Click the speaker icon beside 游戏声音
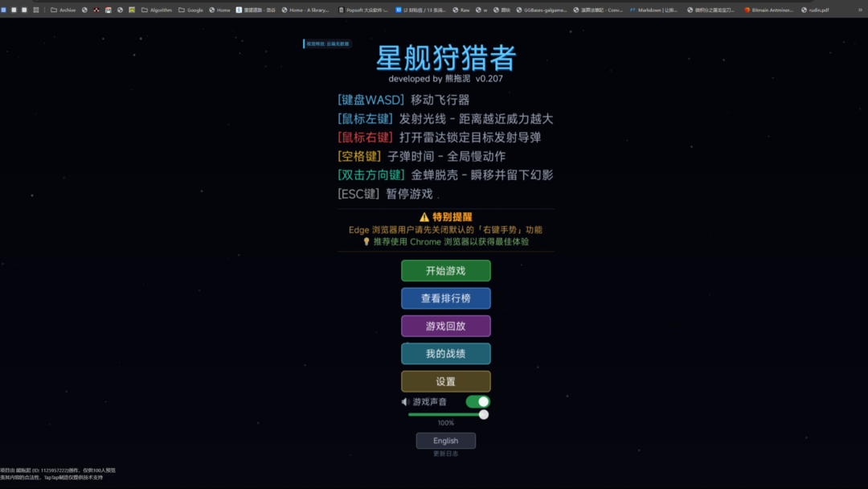The height and width of the screenshot is (489, 868). click(405, 402)
